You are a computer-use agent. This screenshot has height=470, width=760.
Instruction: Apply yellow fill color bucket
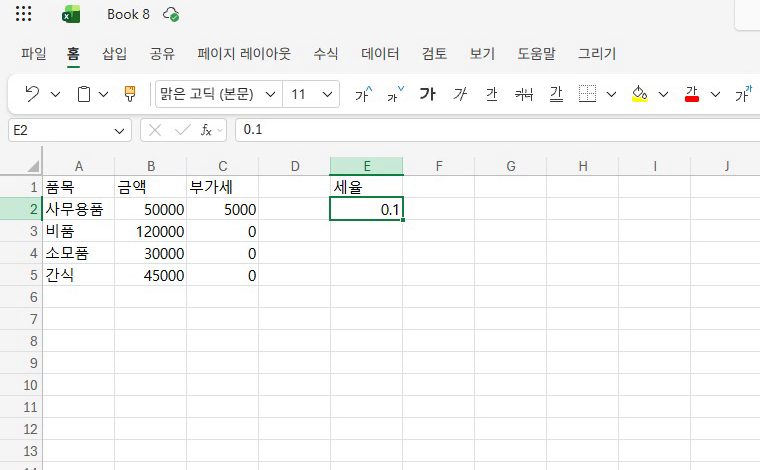coord(640,94)
